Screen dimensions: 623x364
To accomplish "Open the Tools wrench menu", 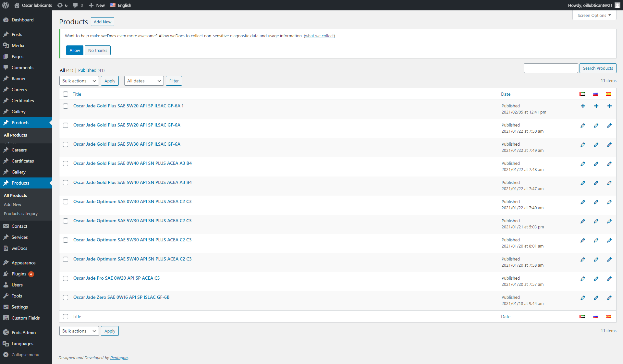I will (26, 296).
